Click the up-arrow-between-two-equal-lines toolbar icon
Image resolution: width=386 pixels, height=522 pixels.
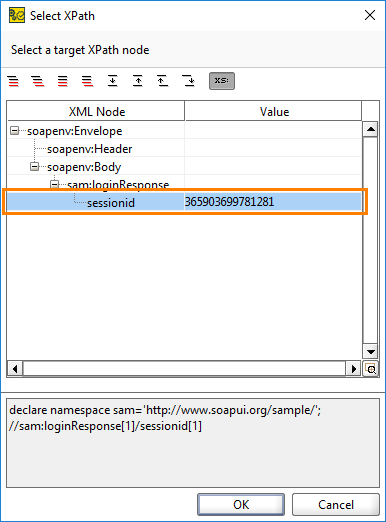(x=138, y=81)
